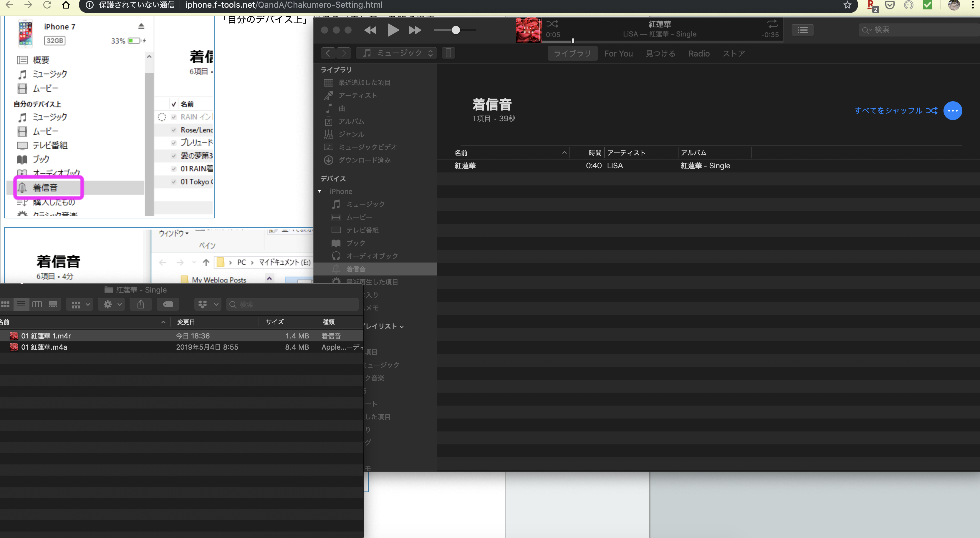Bookmark this page with star icon

tap(847, 5)
